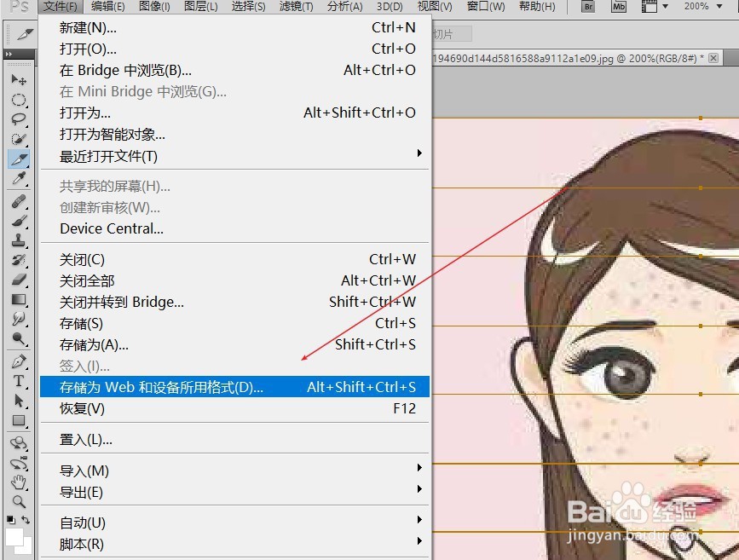Open the 编辑(E) menu

coord(108,7)
